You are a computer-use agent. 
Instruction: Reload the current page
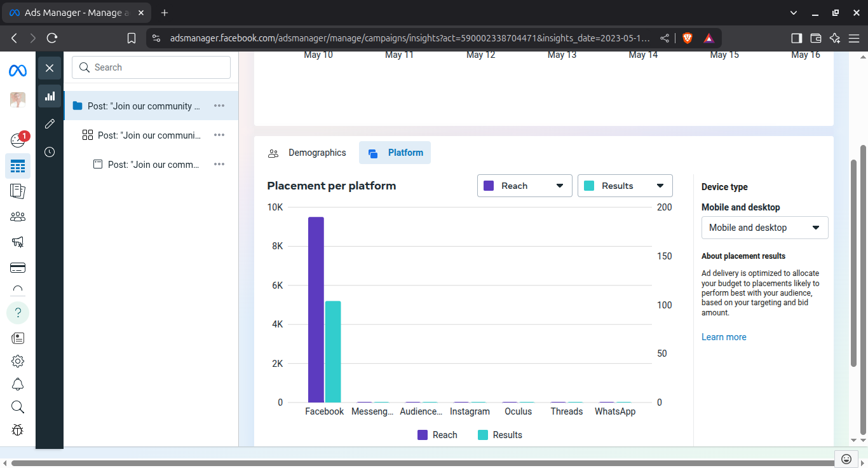pos(52,38)
